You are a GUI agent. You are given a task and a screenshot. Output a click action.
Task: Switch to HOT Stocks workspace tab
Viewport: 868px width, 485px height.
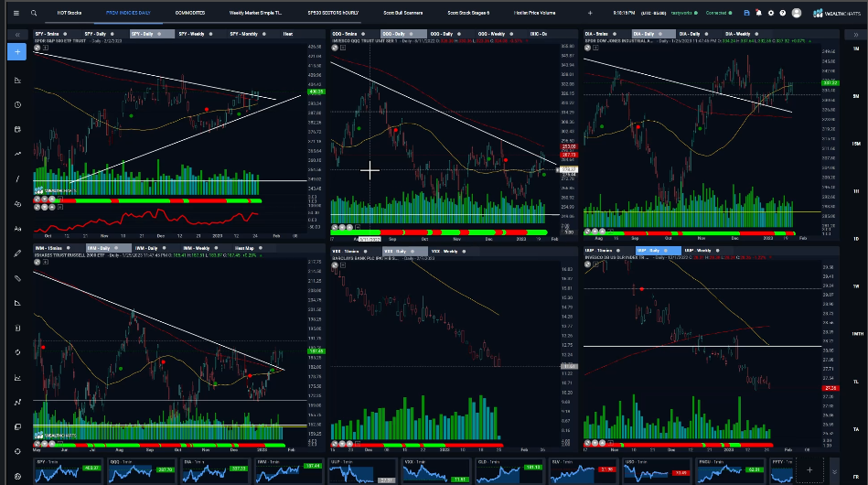[x=70, y=13]
